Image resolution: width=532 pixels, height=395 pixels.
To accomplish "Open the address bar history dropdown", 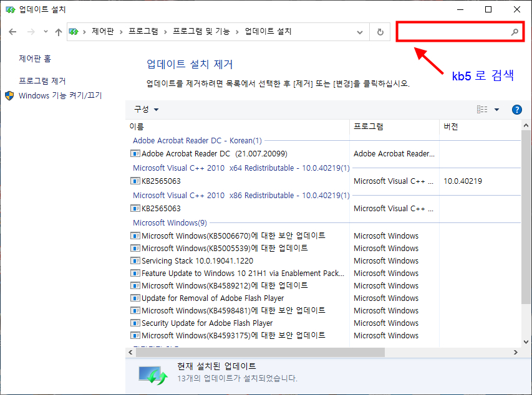I will pos(360,32).
